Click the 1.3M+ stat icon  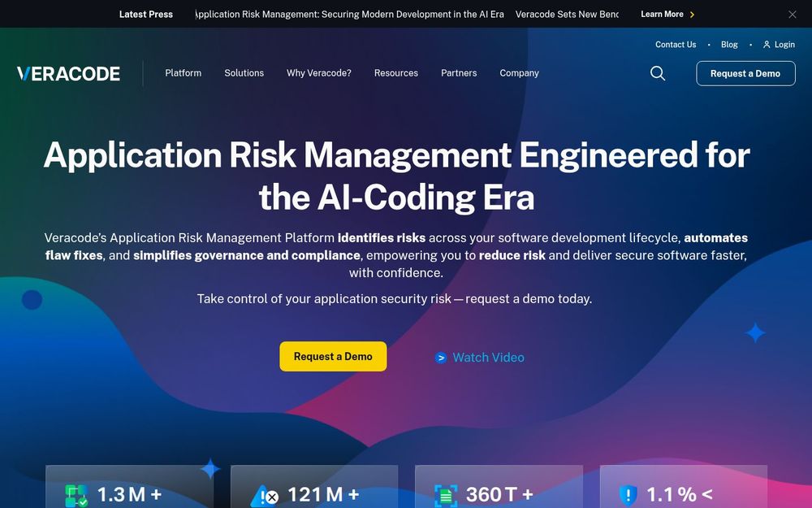pyautogui.click(x=76, y=496)
